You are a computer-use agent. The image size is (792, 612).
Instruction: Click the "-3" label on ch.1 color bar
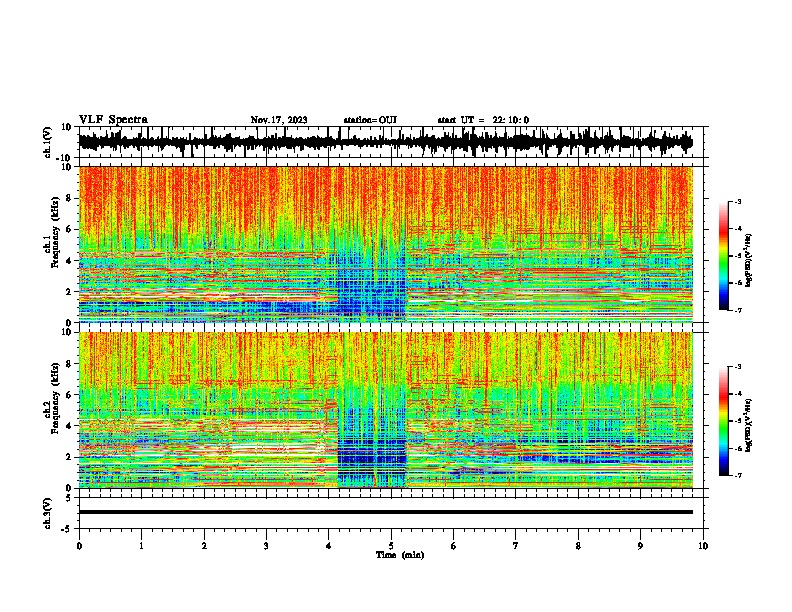(x=738, y=201)
